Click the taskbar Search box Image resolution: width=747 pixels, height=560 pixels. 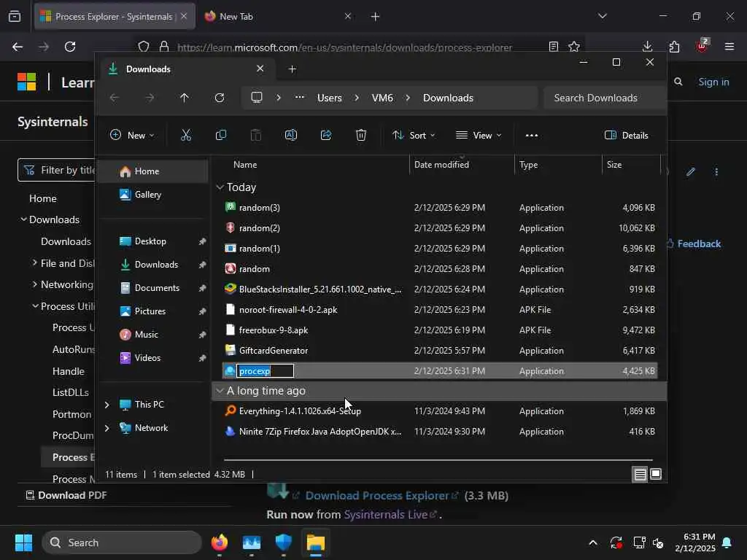[x=122, y=542]
